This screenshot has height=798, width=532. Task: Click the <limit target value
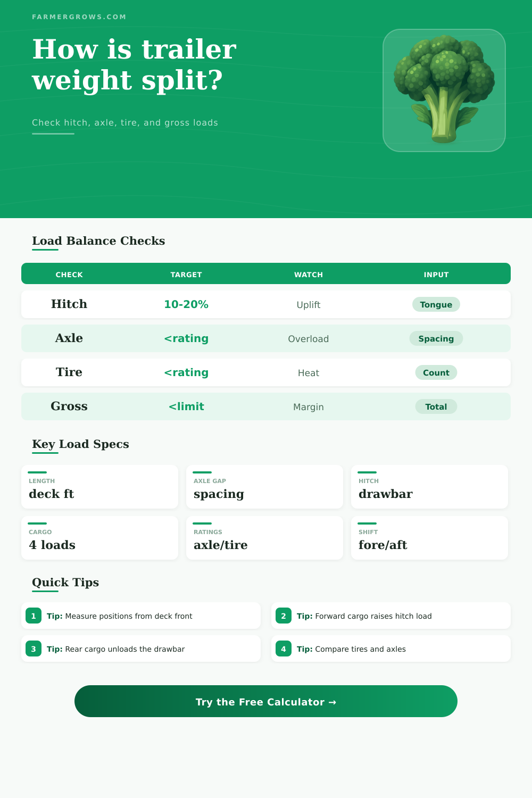click(x=186, y=406)
